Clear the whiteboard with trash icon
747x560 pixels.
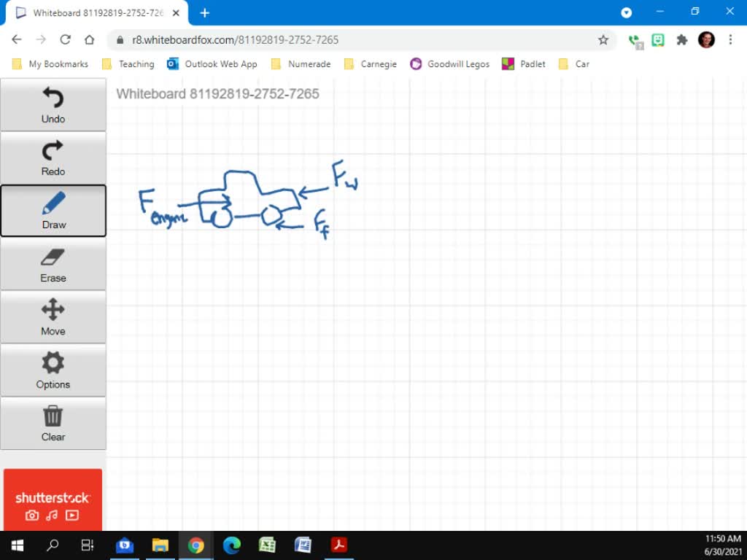52,423
